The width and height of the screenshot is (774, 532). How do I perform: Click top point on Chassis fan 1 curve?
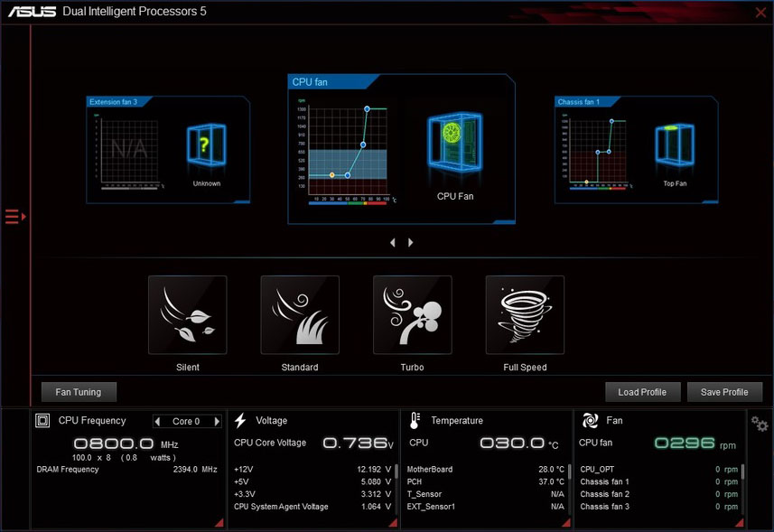tap(611, 121)
